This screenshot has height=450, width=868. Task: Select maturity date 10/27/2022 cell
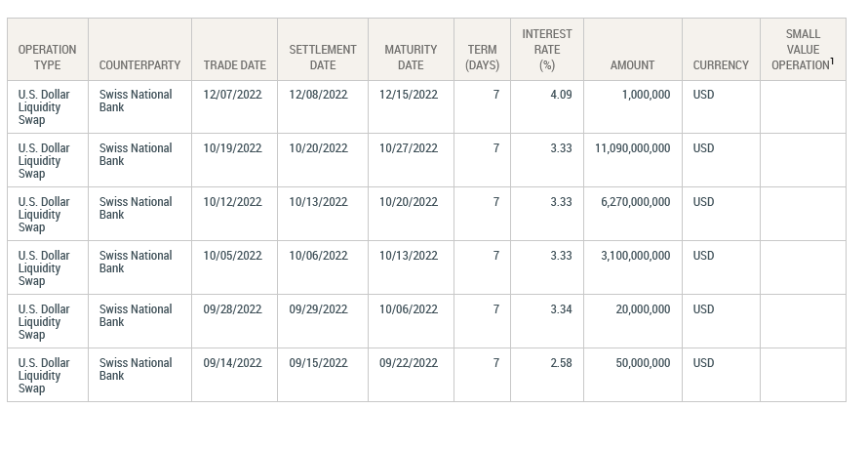(x=411, y=160)
